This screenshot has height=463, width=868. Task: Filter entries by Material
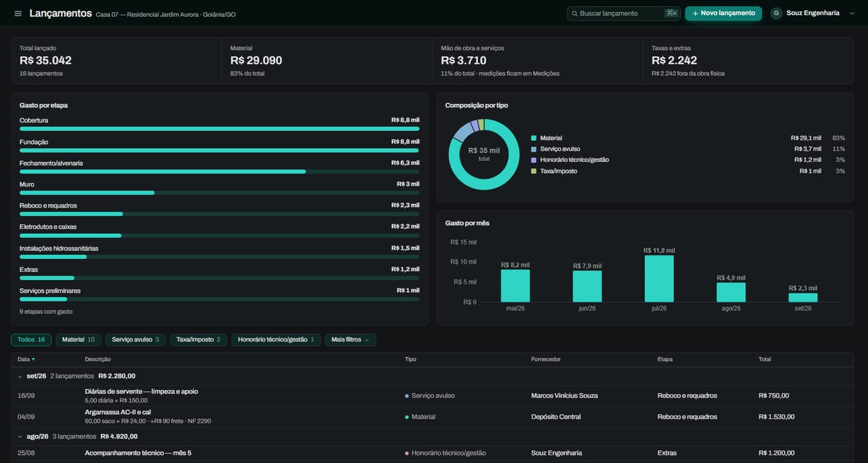click(x=79, y=340)
